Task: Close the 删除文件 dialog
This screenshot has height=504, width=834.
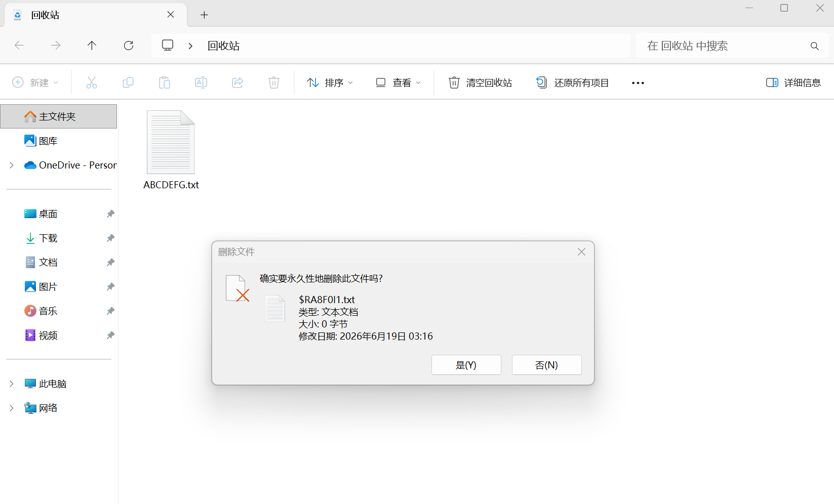Action: pyautogui.click(x=581, y=252)
